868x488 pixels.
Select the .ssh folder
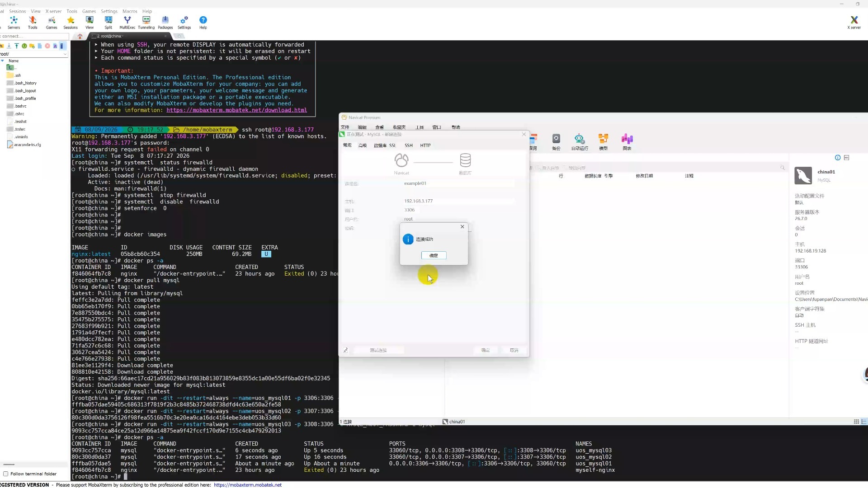(14, 75)
